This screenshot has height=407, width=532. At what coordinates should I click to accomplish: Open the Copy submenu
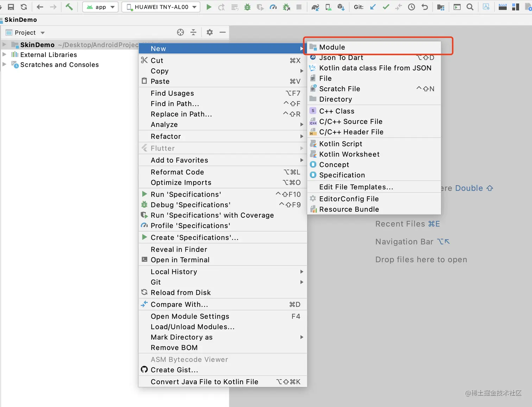[223, 71]
